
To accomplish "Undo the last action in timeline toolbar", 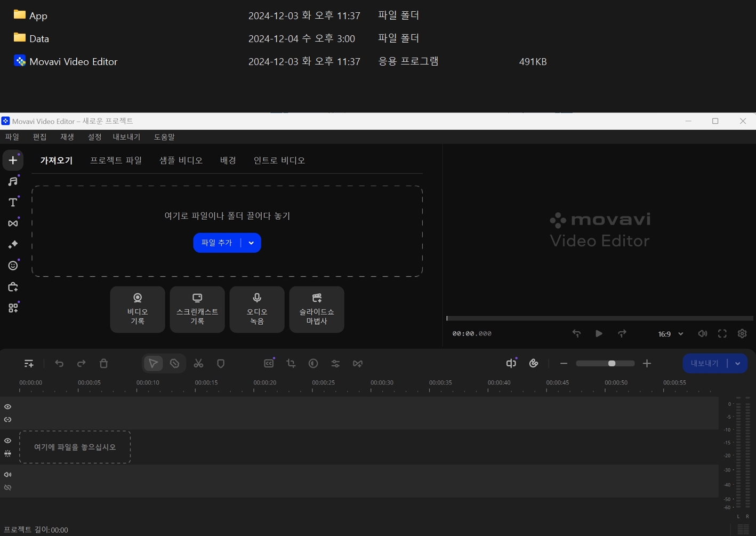I will (x=59, y=363).
